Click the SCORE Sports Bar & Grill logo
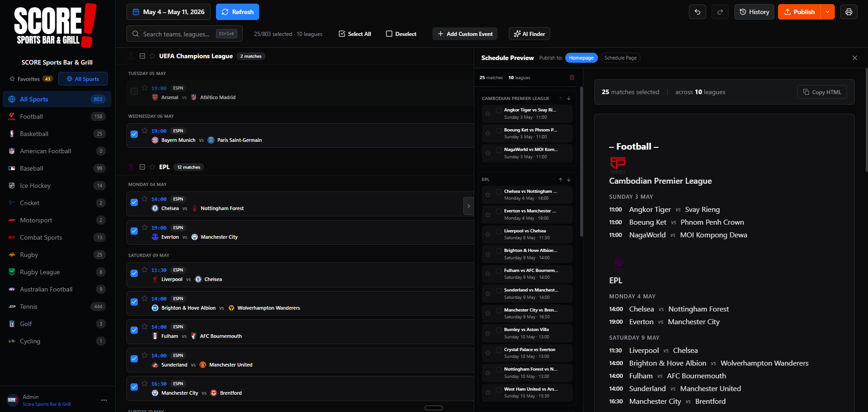The image size is (868, 412). (55, 26)
